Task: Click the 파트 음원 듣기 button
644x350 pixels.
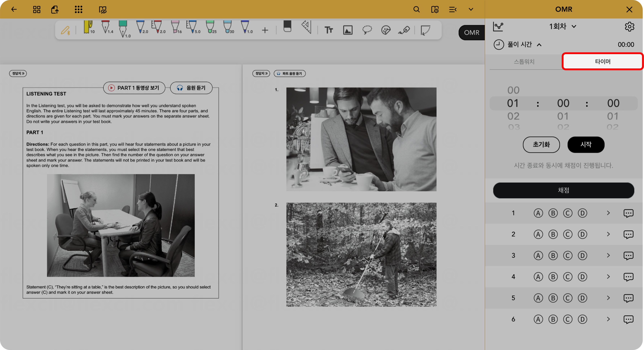Action: pos(290,73)
